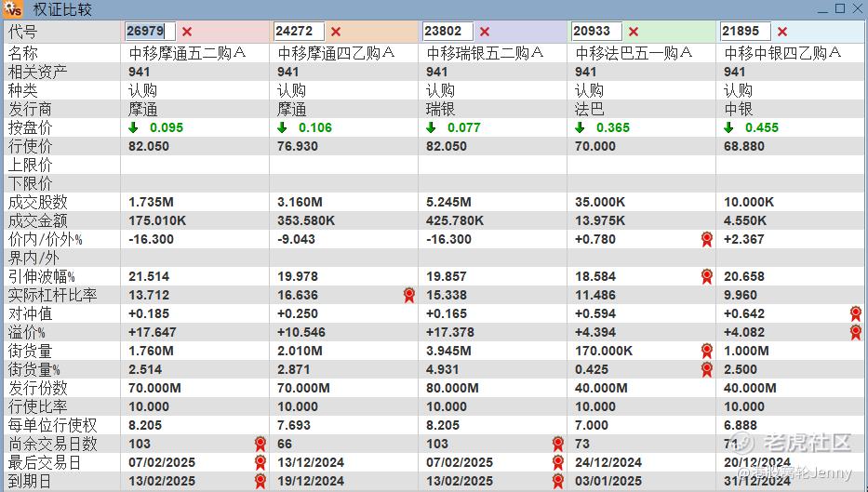
Task: Click exercise price 68.880
Action: [x=744, y=147]
